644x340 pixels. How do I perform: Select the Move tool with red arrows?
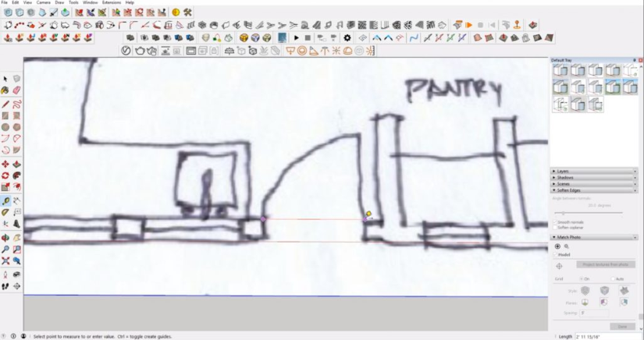[x=5, y=164]
